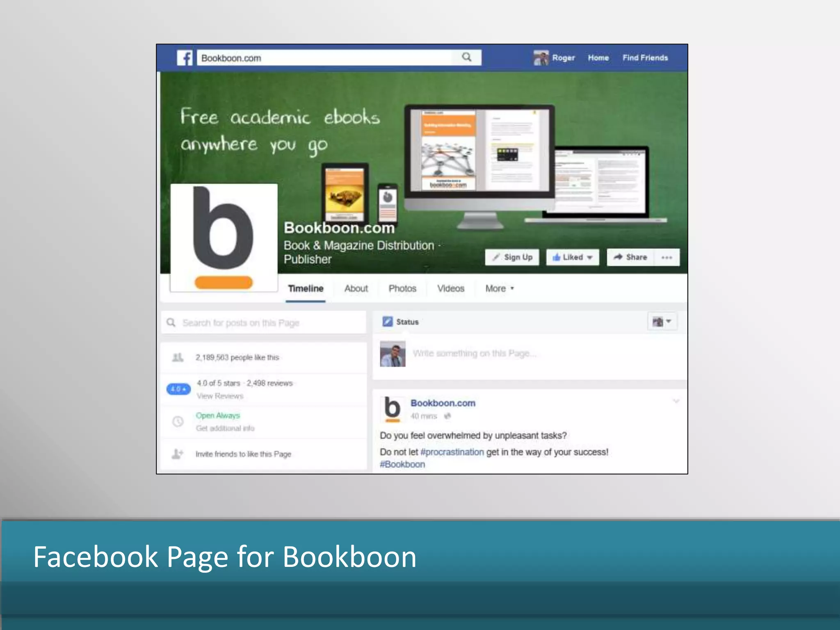Go to Roger's profile name link
This screenshot has height=630, width=840.
(564, 58)
